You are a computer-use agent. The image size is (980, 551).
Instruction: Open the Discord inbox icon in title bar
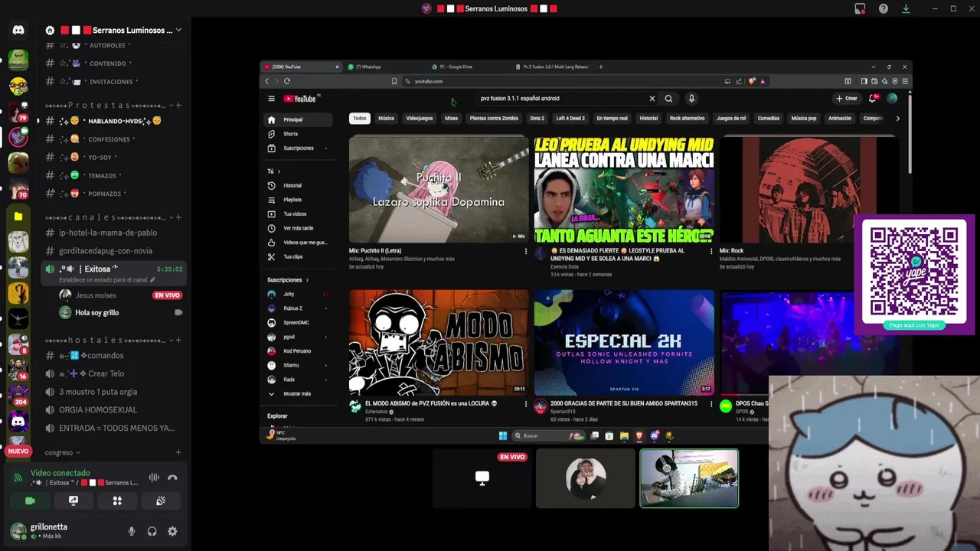pos(860,8)
